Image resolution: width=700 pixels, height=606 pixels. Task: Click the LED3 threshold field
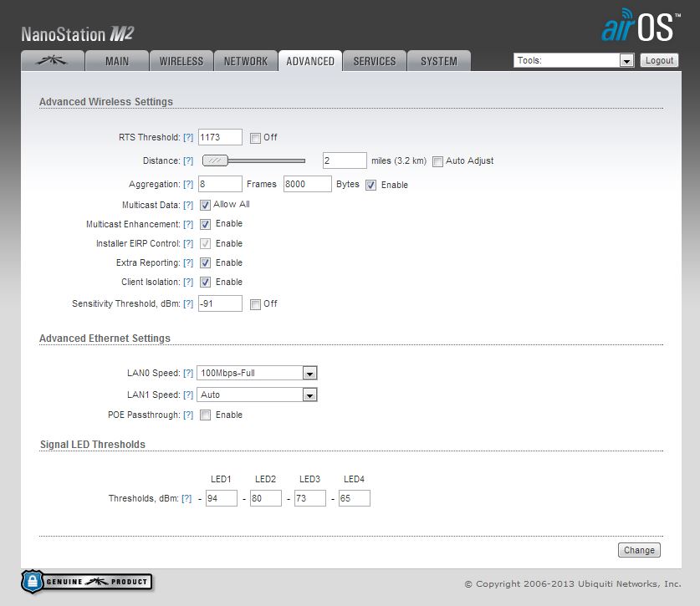[x=309, y=498]
